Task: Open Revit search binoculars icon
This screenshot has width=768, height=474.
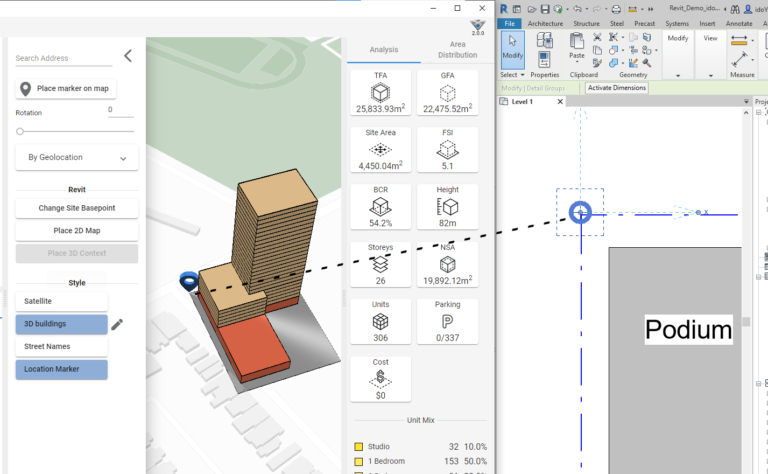Action: tap(735, 9)
